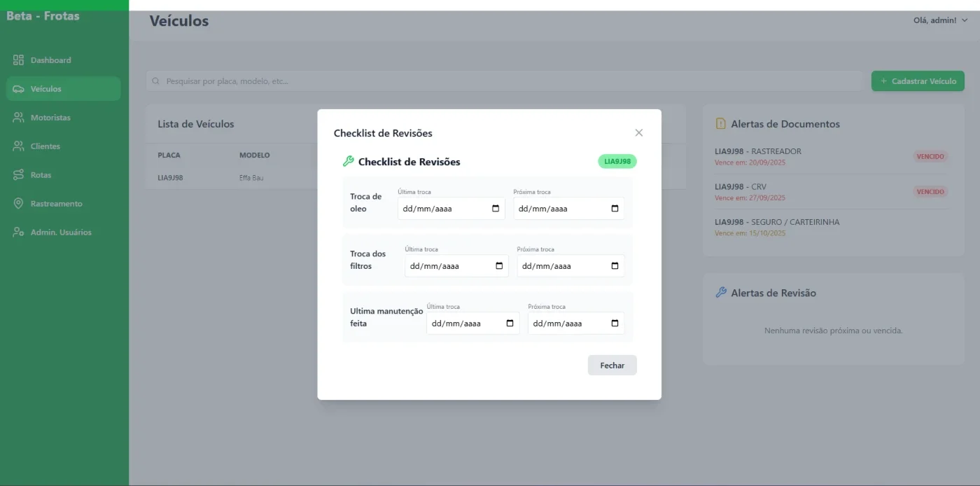Image resolution: width=980 pixels, height=486 pixels.
Task: Click the Admin. Usuários user-gear icon
Action: point(19,232)
